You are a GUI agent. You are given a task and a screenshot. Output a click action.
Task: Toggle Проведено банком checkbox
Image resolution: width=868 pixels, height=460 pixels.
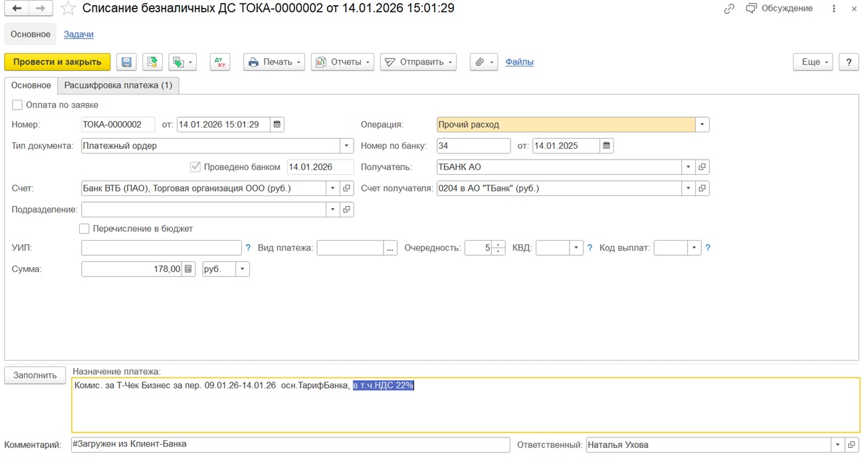tap(195, 167)
